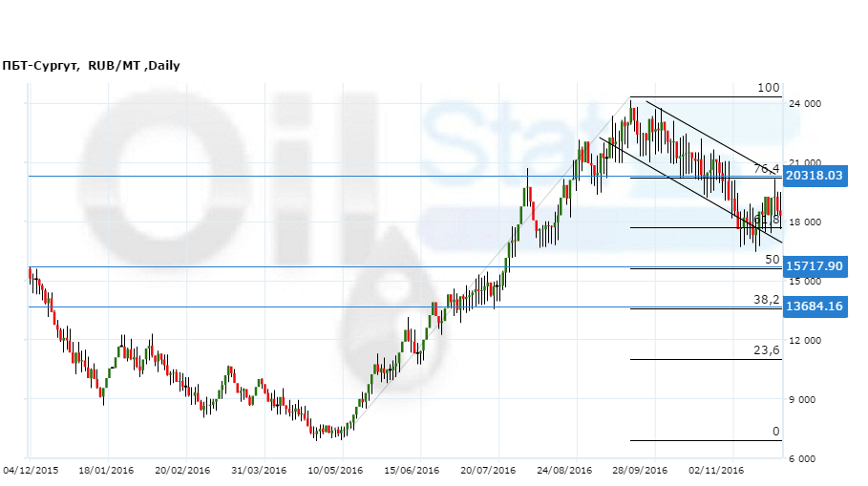Select the Fibonacci 23,6 level label
This screenshot has height=486, width=868.
click(767, 350)
